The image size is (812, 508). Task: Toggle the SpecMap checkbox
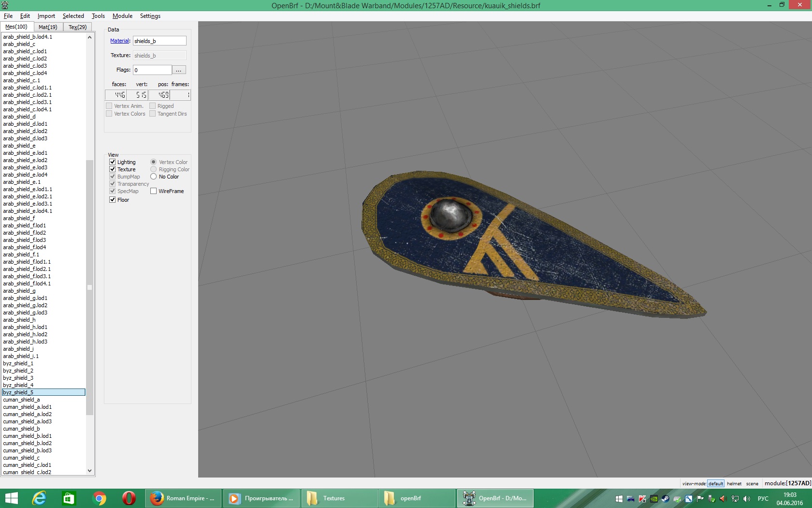click(113, 191)
